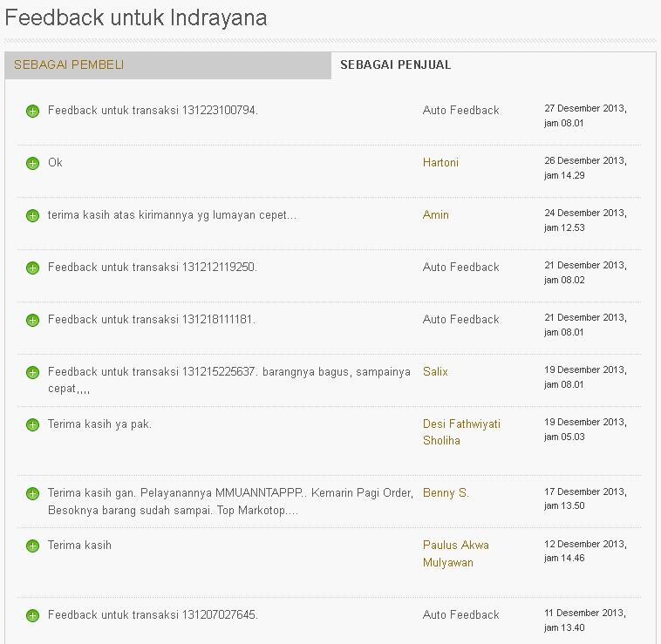This screenshot has width=661, height=644.
Task: Click 'Auto Feedback' for transaksi 131212119250
Action: click(x=460, y=267)
